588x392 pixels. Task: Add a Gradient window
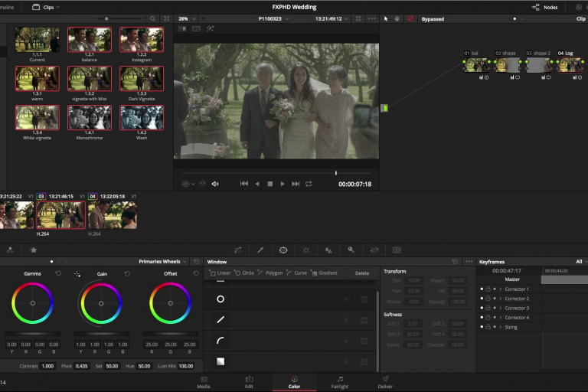pos(325,273)
